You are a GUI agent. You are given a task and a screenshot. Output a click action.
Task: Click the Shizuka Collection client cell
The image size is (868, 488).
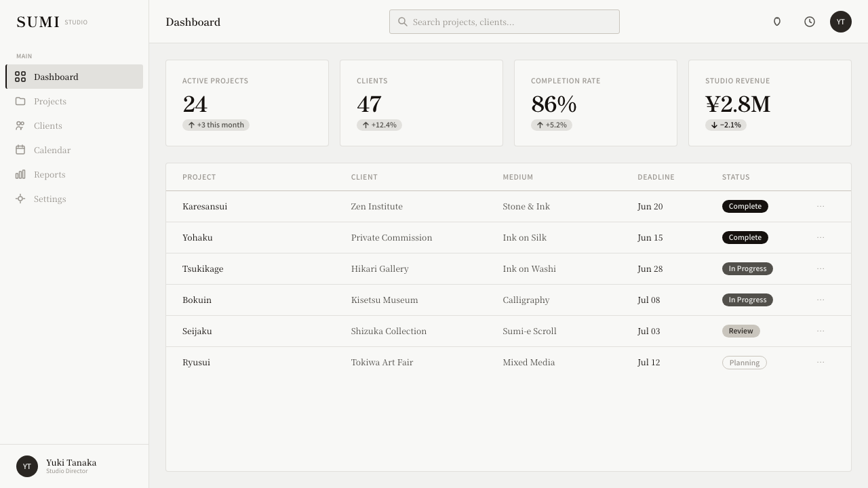coord(389,331)
